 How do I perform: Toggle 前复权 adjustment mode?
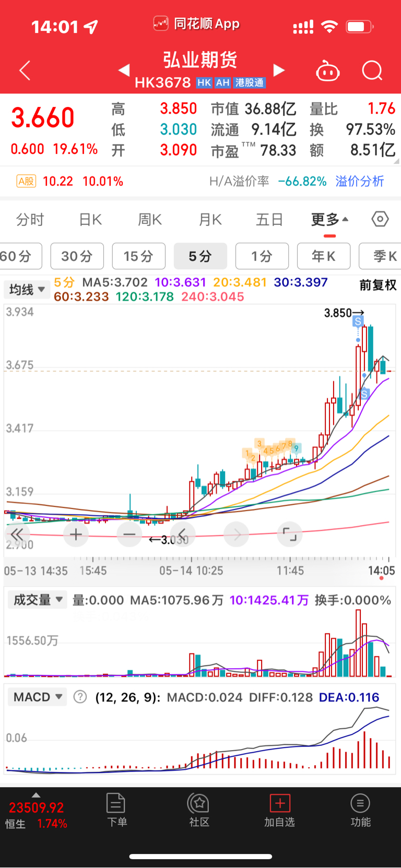tap(378, 285)
